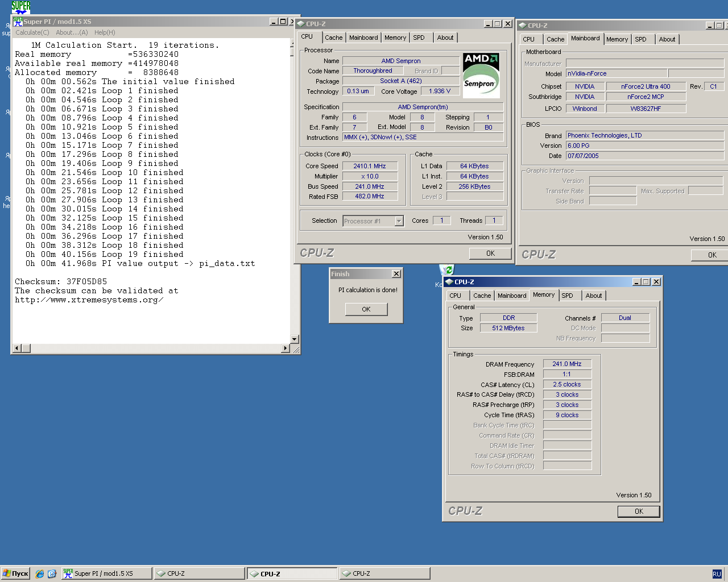Open the Super PI desktop shortcut icon
This screenshot has width=728, height=582.
click(x=21, y=7)
